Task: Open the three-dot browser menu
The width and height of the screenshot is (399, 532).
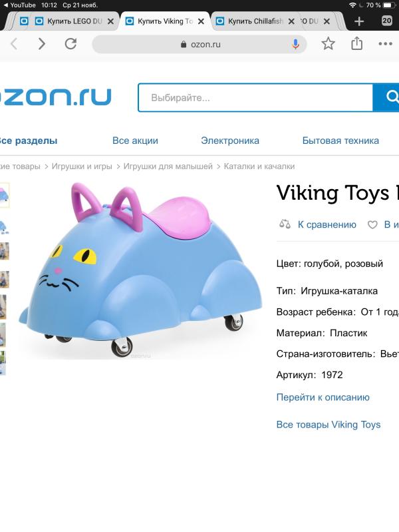Action: pyautogui.click(x=386, y=44)
